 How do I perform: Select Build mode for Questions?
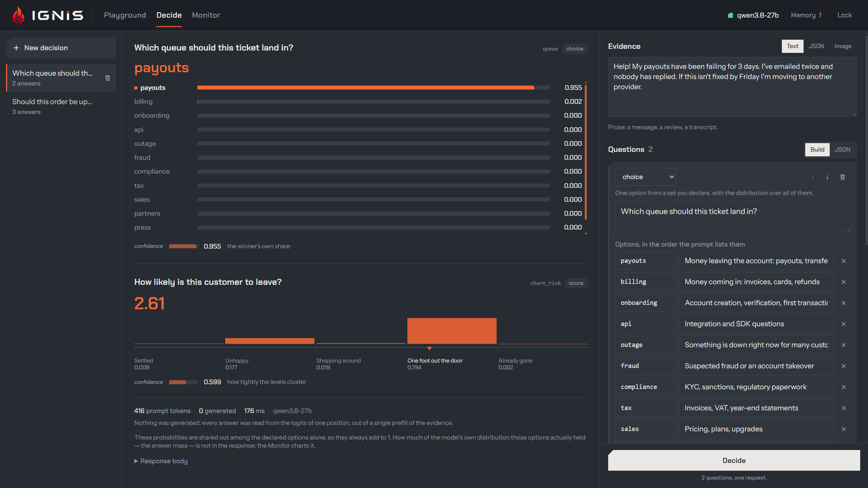(x=817, y=150)
